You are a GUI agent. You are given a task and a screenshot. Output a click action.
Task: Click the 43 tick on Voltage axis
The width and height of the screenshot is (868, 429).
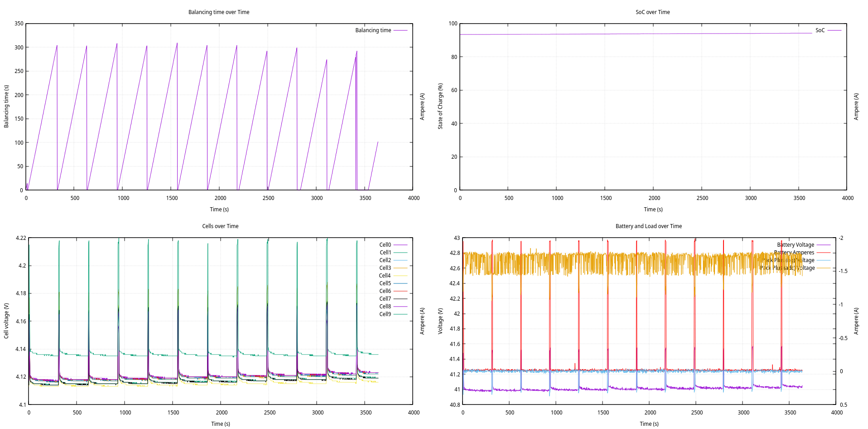click(x=457, y=238)
